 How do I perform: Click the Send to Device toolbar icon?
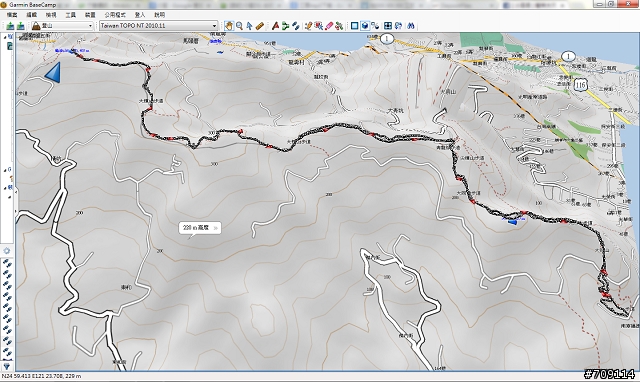pos(10,26)
